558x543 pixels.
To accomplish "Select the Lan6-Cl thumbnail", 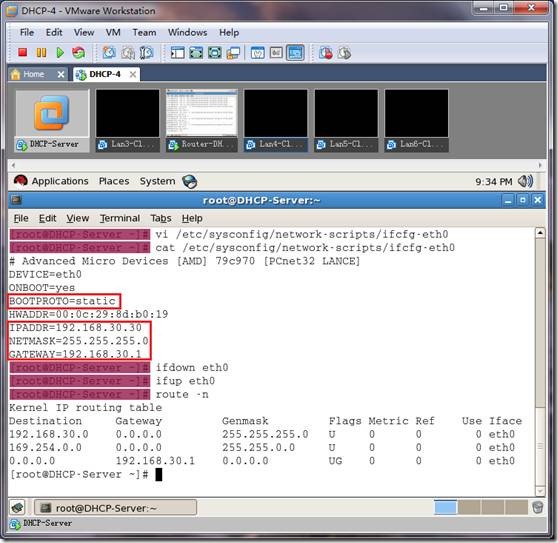I will coord(416,121).
